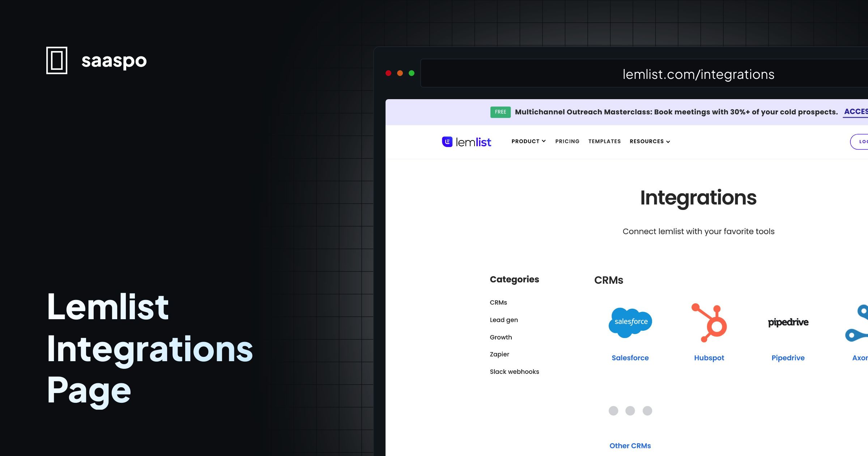The width and height of the screenshot is (868, 456).
Task: Select the Lead gen category
Action: (x=504, y=320)
